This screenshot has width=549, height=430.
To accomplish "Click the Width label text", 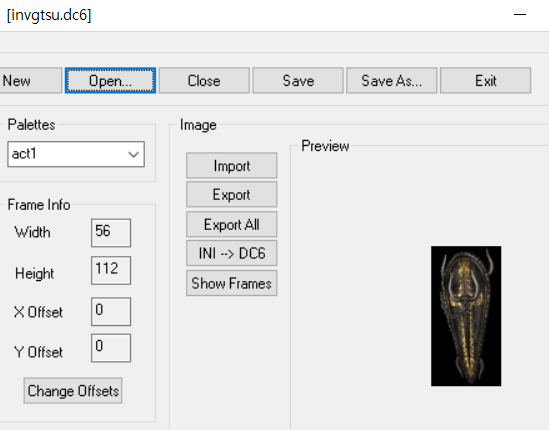I will 32,233.
